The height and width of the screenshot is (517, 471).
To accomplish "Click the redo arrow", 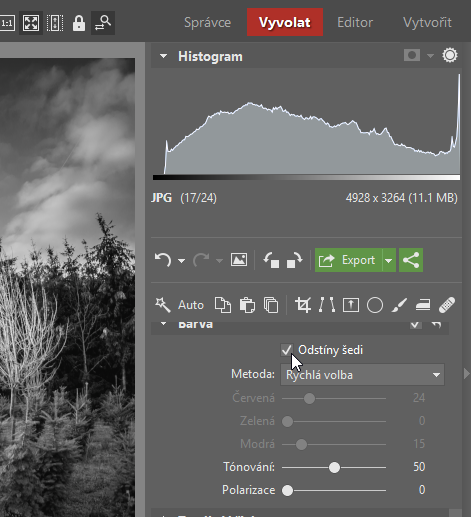I will (201, 260).
